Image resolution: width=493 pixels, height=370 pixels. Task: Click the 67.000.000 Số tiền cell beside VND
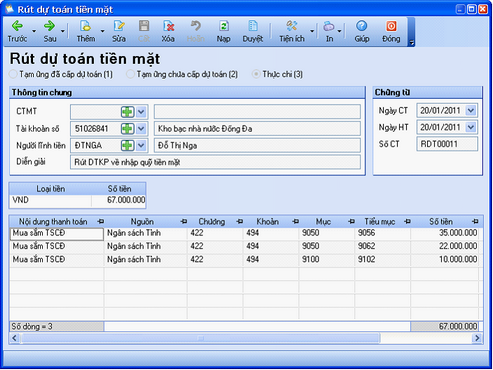coord(119,200)
